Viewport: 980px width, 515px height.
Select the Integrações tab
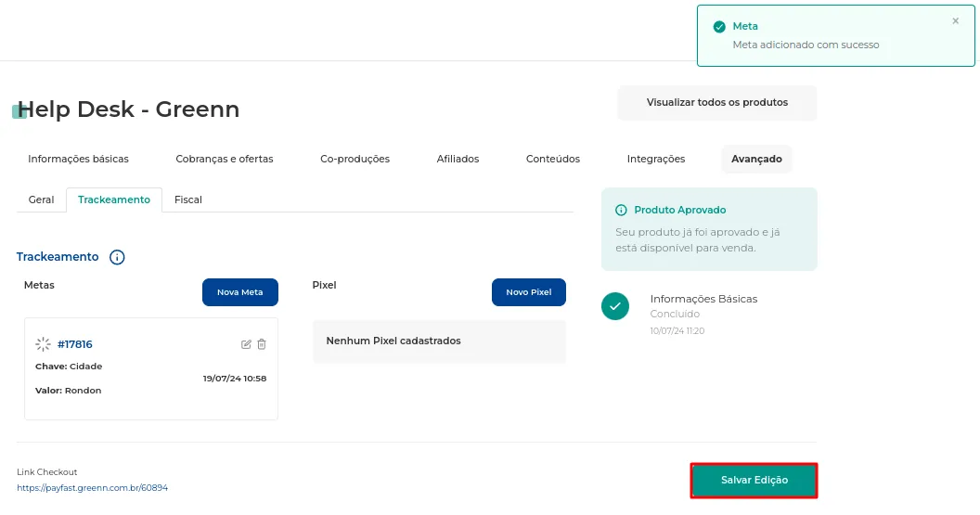[x=655, y=159]
